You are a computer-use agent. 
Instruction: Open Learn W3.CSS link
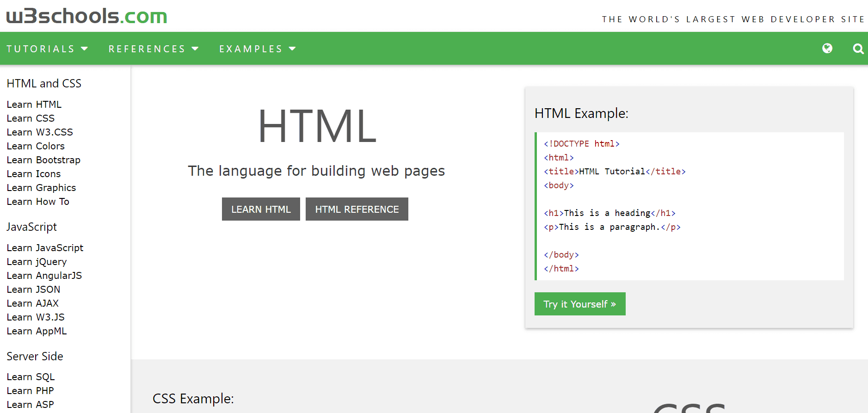click(40, 132)
